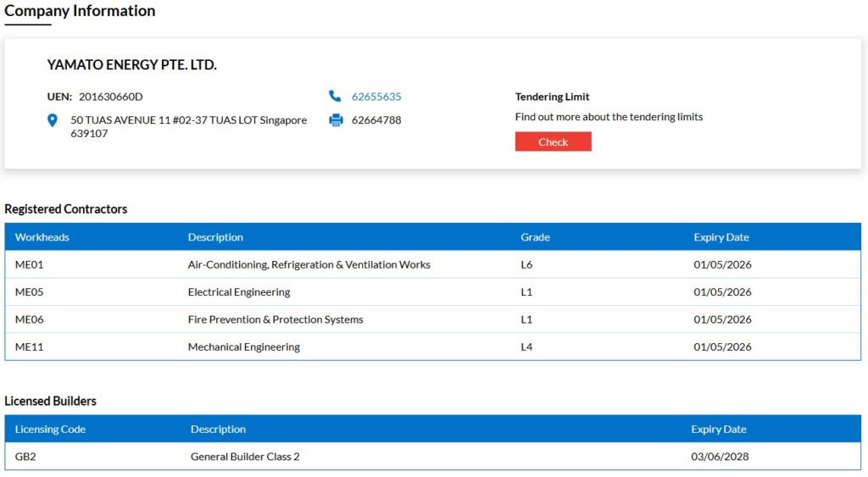Viewport: 868px width, 477px height.
Task: Click the UEN number 201630660D
Action: point(111,97)
